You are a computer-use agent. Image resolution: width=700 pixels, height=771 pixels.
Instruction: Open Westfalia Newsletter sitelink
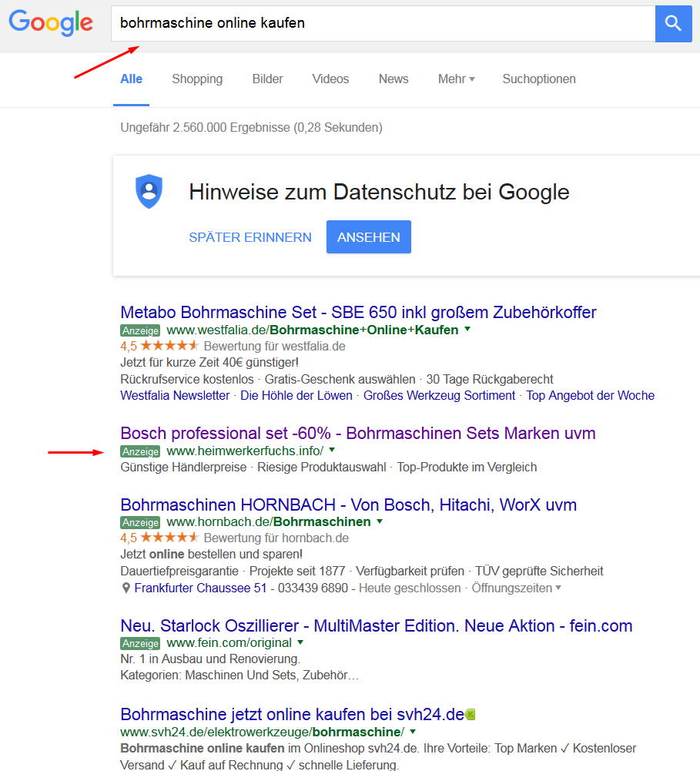click(x=175, y=395)
